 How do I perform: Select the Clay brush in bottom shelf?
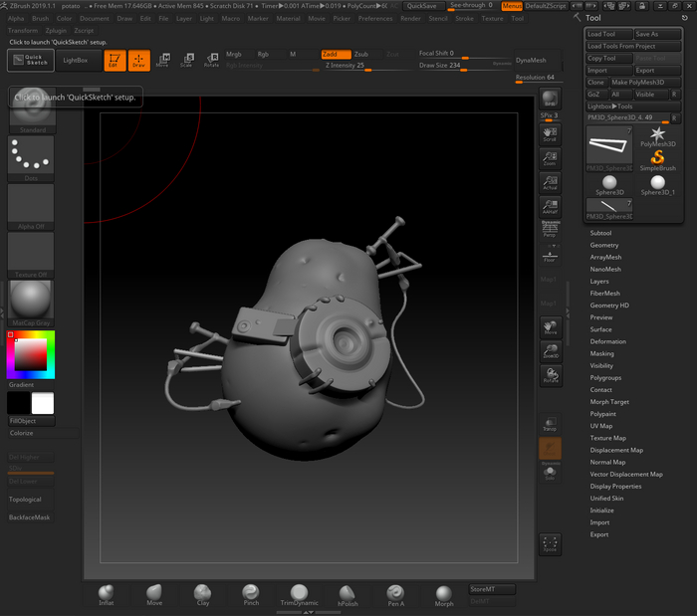tap(202, 593)
